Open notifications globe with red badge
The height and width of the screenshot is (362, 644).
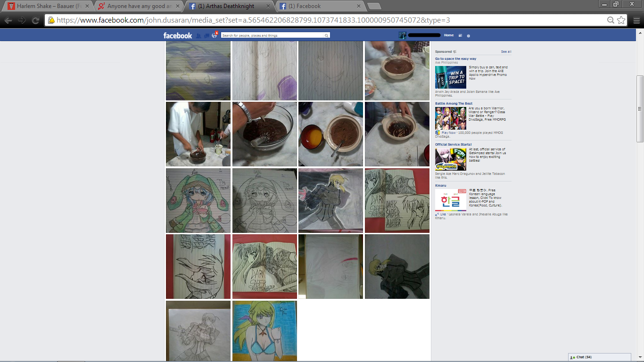(x=215, y=35)
